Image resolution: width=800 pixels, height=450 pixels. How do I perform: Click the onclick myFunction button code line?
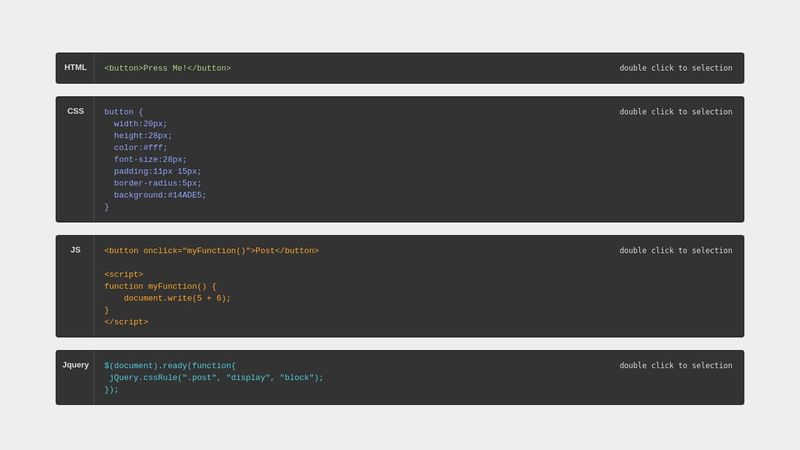tap(211, 251)
